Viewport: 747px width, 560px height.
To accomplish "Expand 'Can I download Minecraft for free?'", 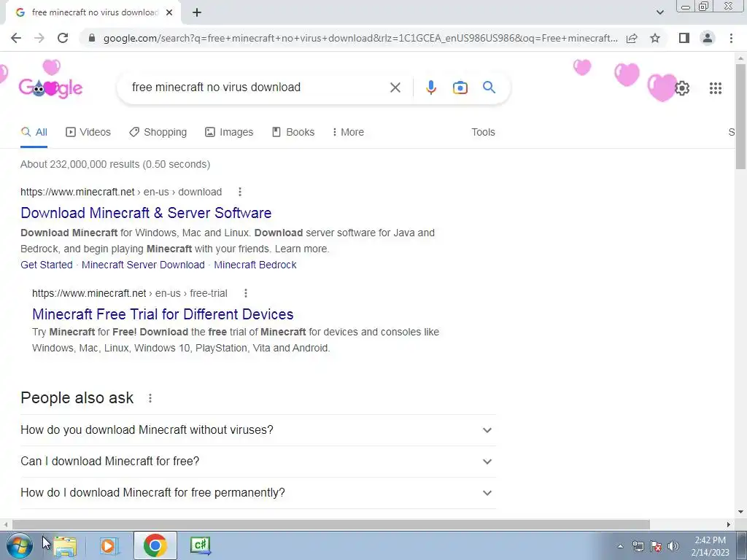I will 258,462.
